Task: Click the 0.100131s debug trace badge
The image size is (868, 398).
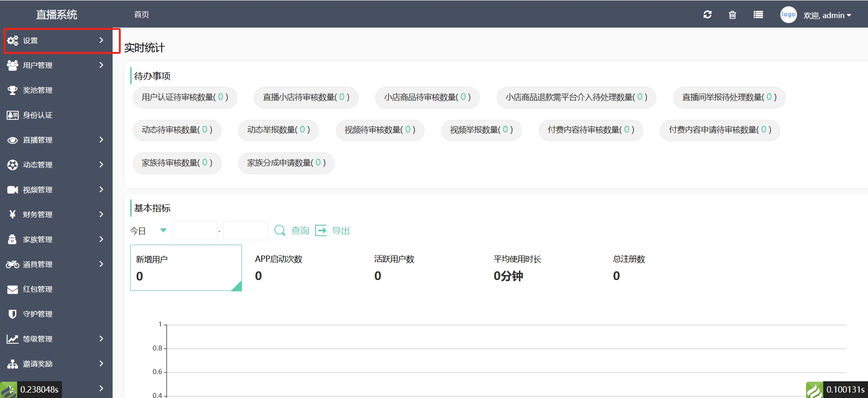Action: click(x=837, y=389)
